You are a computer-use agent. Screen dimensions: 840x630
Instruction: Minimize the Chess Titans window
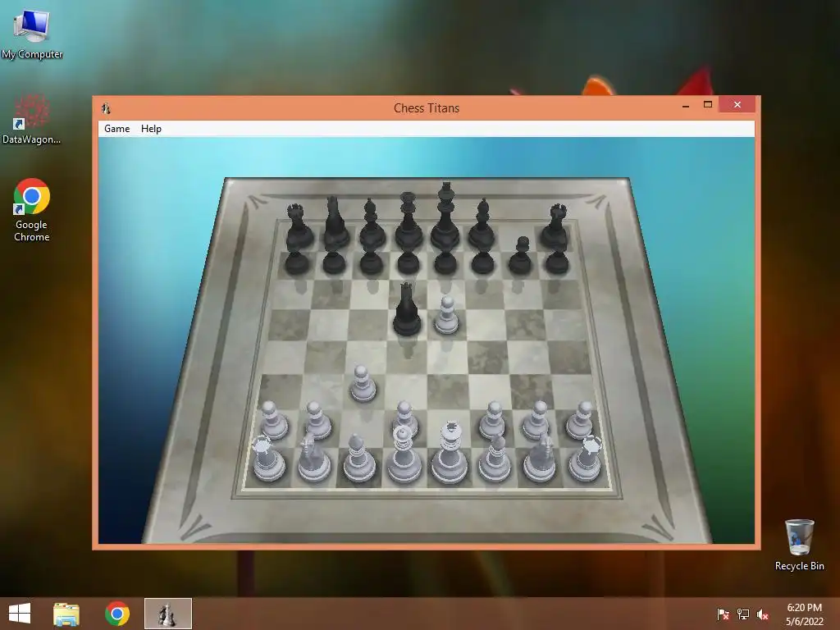(686, 105)
